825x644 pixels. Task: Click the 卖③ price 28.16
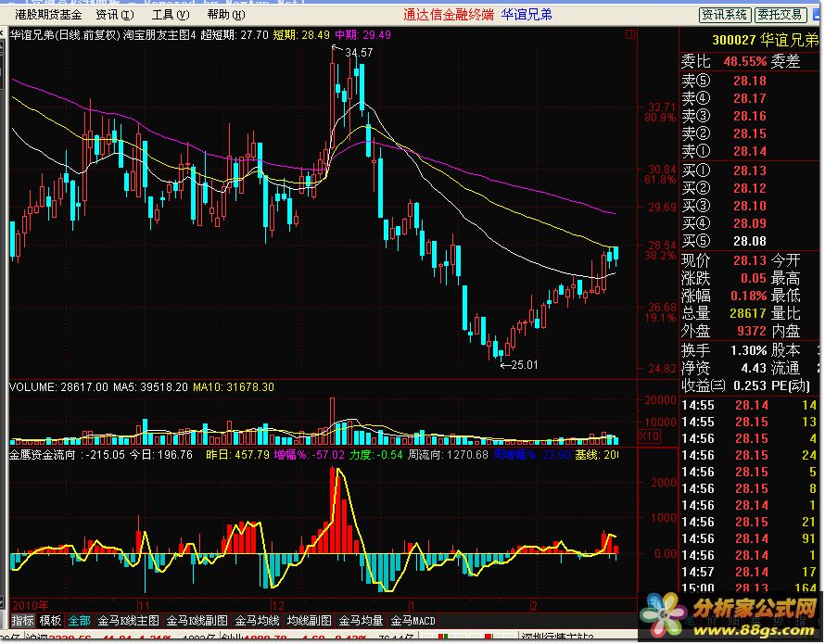[750, 116]
